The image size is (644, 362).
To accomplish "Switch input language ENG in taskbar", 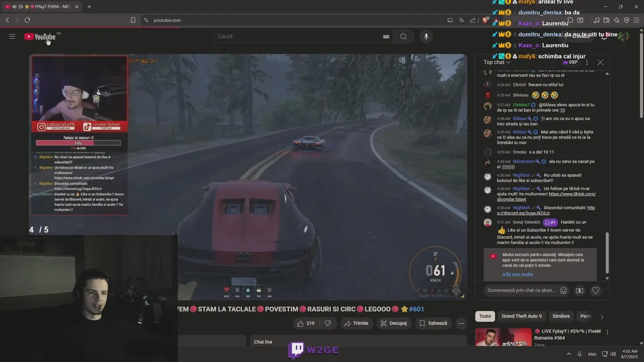I will (x=592, y=354).
